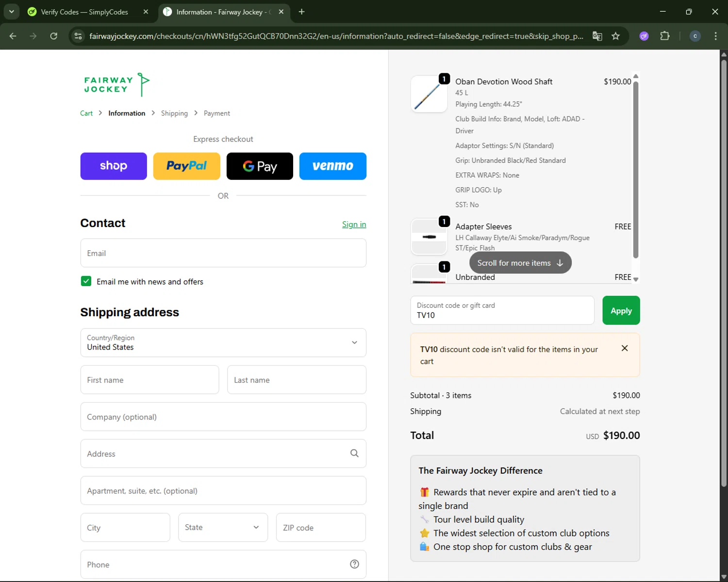Click the address search magnifier icon

click(354, 453)
